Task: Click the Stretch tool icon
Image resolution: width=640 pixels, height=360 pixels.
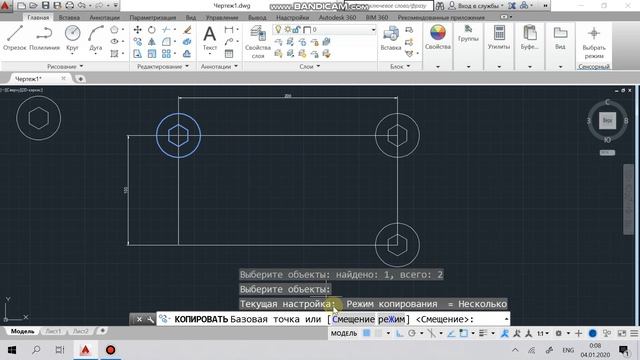Action: point(138,53)
